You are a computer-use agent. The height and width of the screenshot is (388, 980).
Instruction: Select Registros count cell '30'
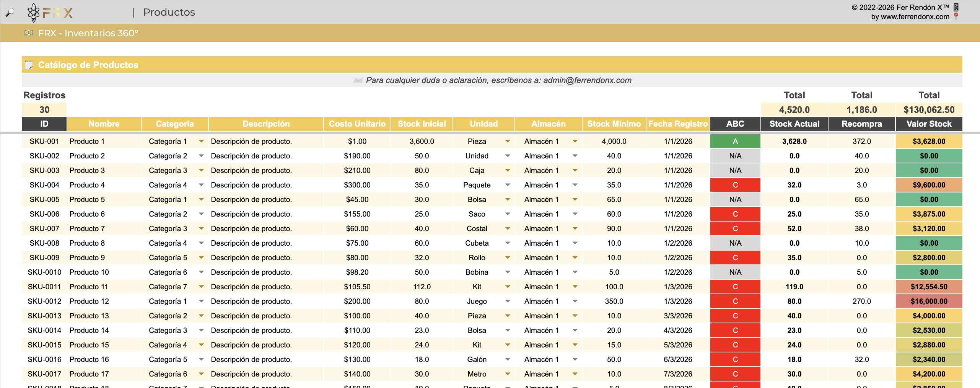click(44, 110)
